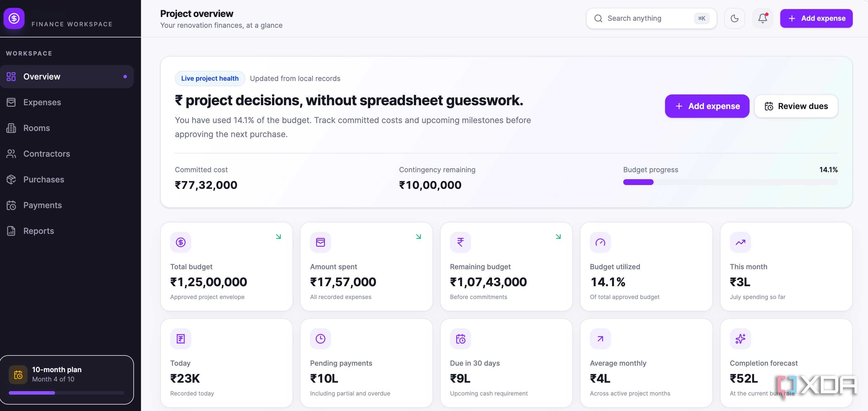Focus the Search anything field
This screenshot has height=411, width=868.
[x=651, y=18]
